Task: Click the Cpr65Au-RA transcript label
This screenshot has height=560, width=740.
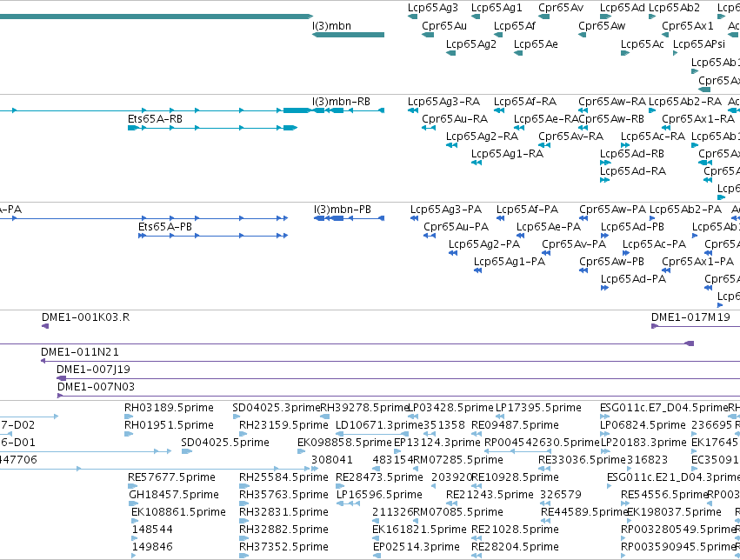Action: [x=455, y=119]
